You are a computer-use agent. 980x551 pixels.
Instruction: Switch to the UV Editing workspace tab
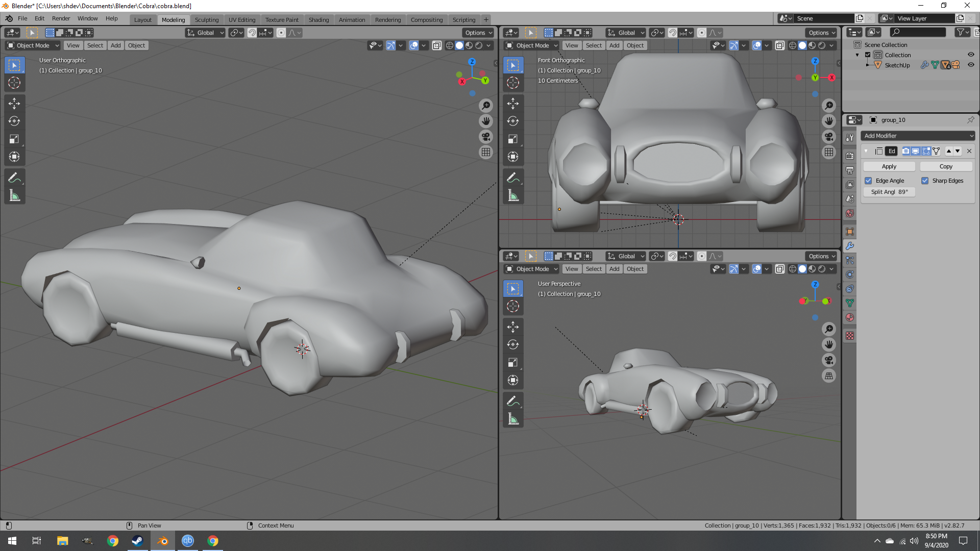242,20
